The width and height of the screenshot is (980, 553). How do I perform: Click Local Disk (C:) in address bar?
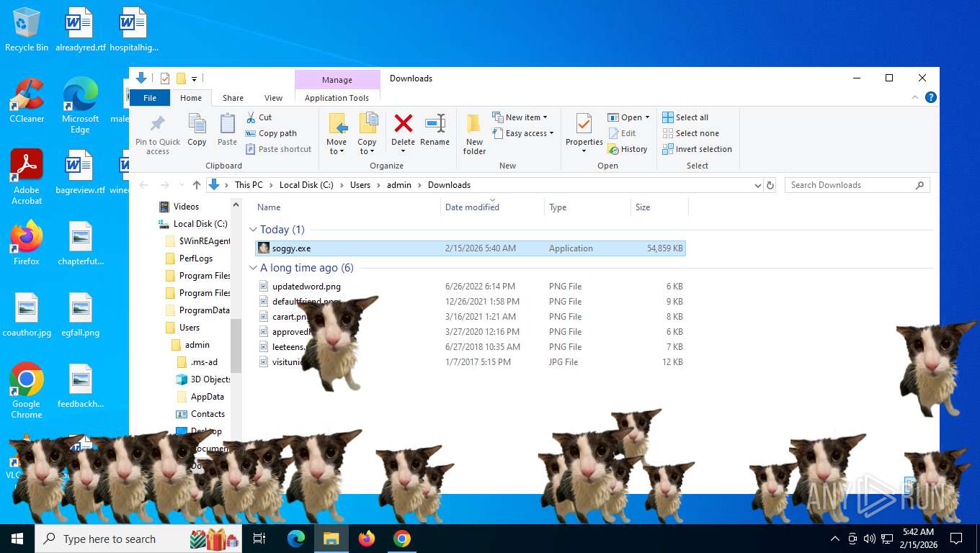coord(306,185)
